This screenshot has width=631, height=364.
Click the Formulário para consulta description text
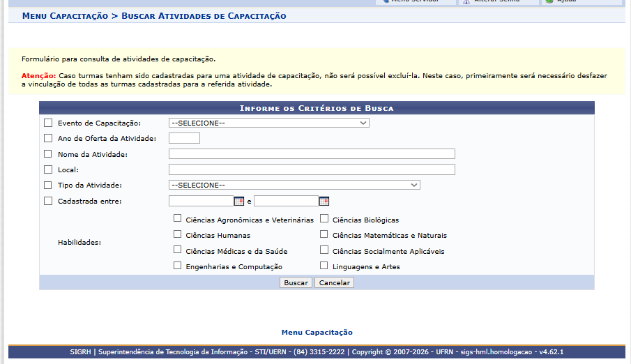click(x=119, y=59)
